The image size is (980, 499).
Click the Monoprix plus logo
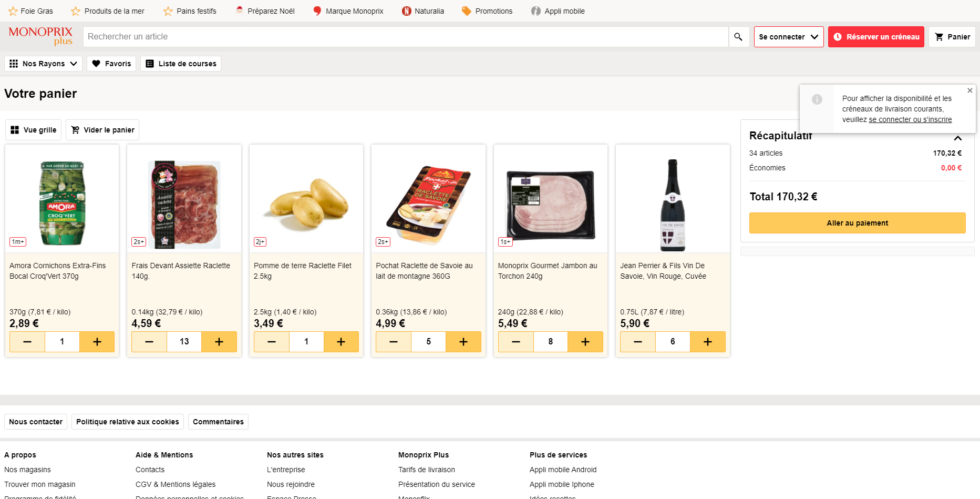tap(40, 36)
